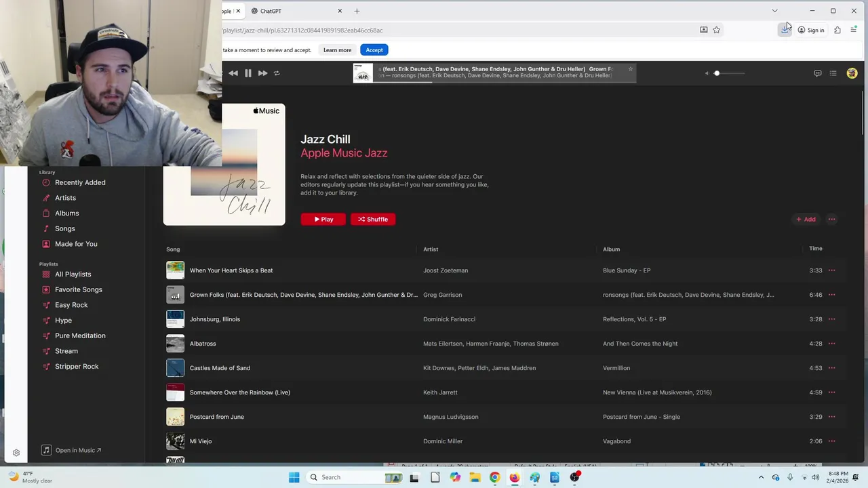Open the Windows Start menu

pos(294,477)
